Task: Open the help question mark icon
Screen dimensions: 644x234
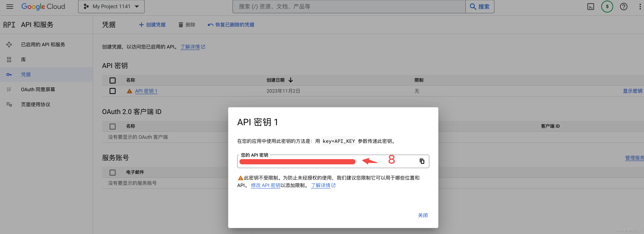Action: pyautogui.click(x=624, y=7)
